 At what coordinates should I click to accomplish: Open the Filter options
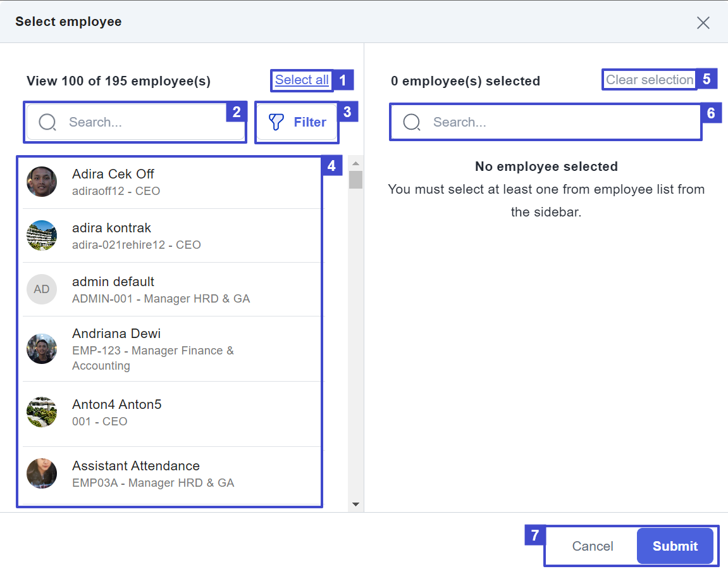297,122
